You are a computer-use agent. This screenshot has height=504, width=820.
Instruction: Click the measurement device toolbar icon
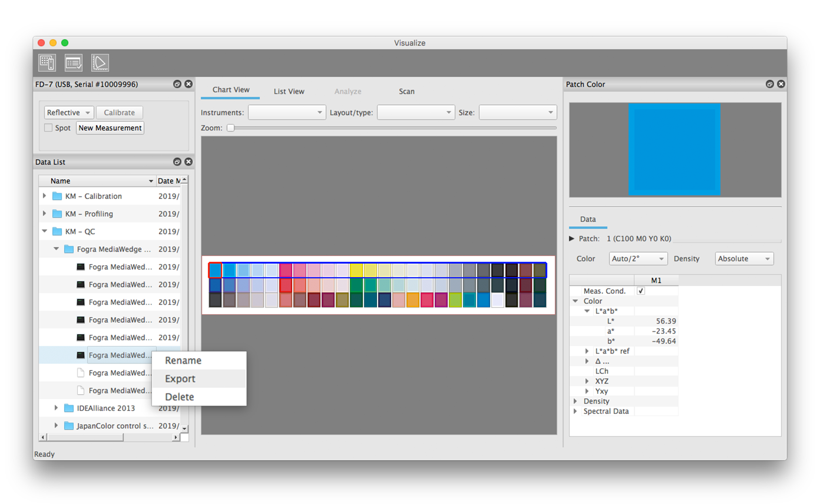[47, 63]
